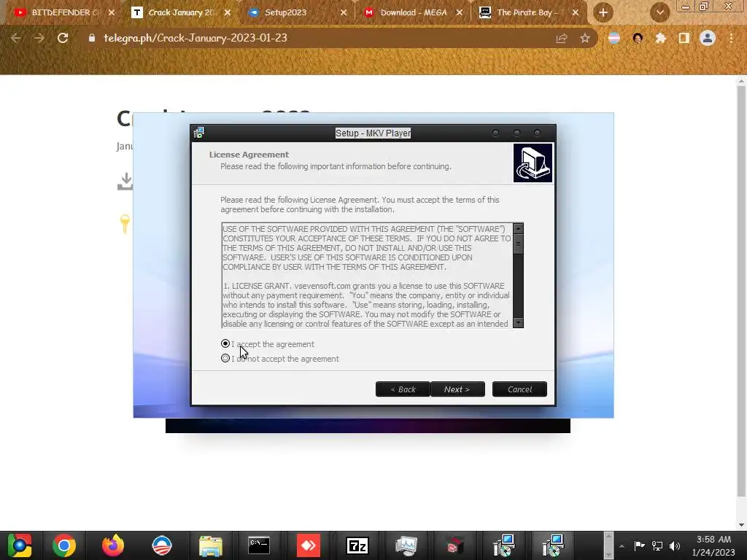Open the Chrome three-dot menu
Image resolution: width=747 pixels, height=560 pixels.
pyautogui.click(x=731, y=38)
